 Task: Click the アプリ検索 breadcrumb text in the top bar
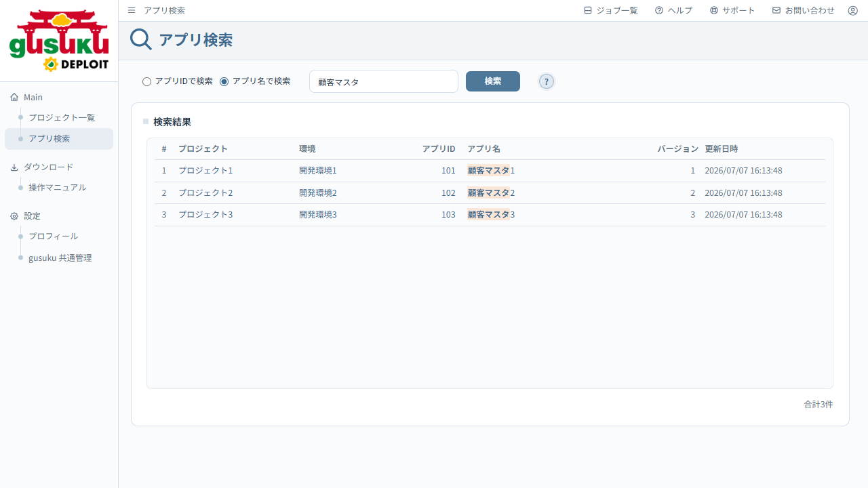click(x=164, y=10)
